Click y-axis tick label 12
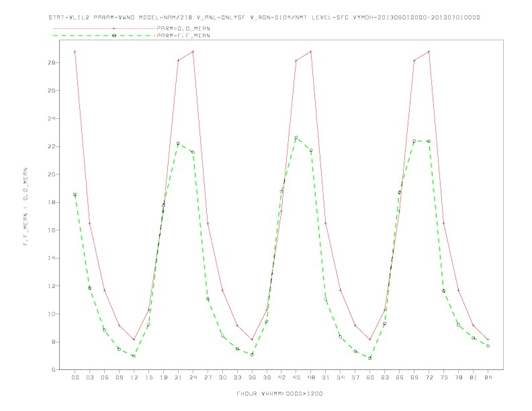This screenshot has height=411, width=532. (52, 286)
